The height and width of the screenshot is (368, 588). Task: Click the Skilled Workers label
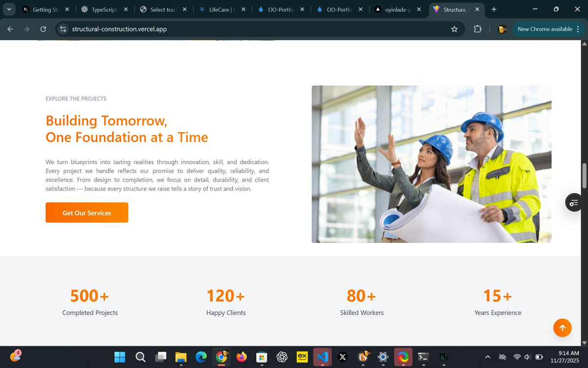362,313
